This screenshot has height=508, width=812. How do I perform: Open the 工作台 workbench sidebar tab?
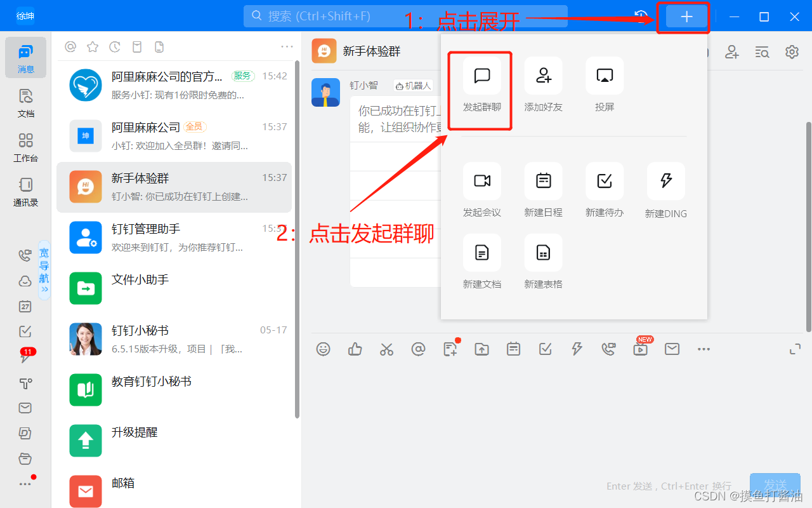point(25,147)
